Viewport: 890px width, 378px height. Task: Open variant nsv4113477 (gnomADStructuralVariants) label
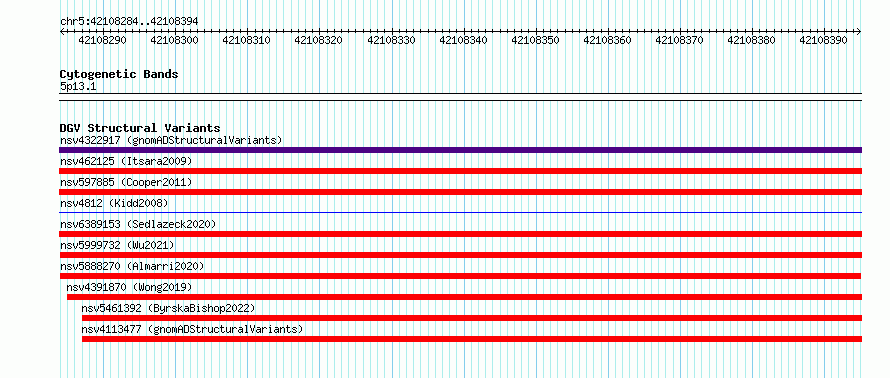click(192, 329)
